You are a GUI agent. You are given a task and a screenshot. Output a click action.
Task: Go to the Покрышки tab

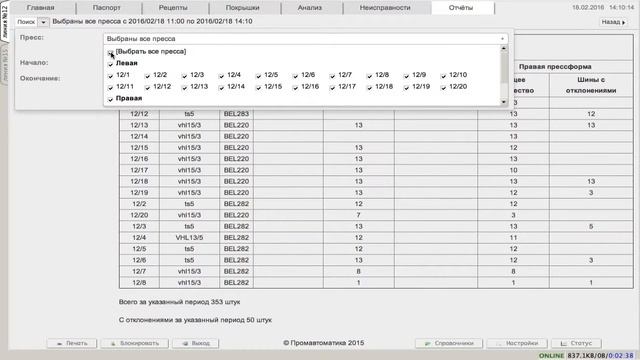[x=242, y=7]
